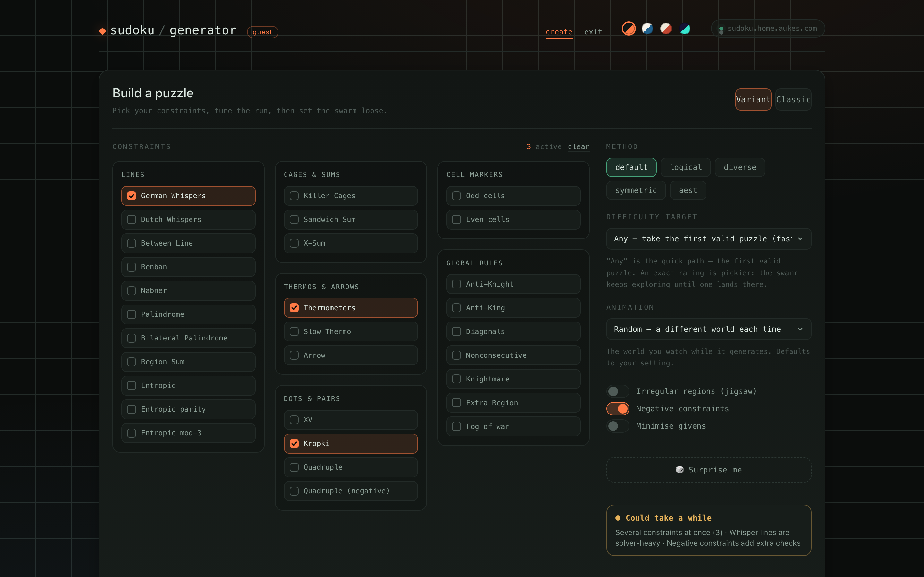Click the dice icon in Surprise me
The height and width of the screenshot is (577, 924).
click(680, 470)
